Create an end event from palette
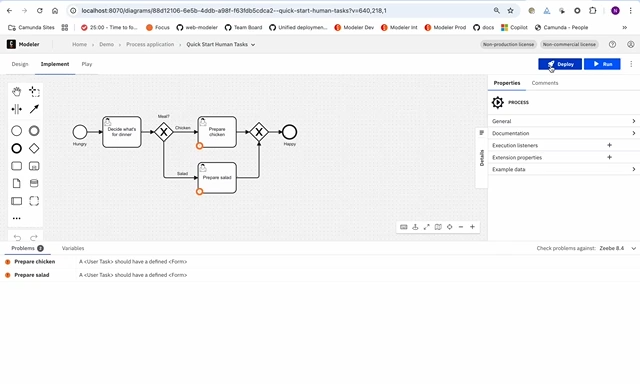Viewport: 640px width, 384px height. [16, 148]
